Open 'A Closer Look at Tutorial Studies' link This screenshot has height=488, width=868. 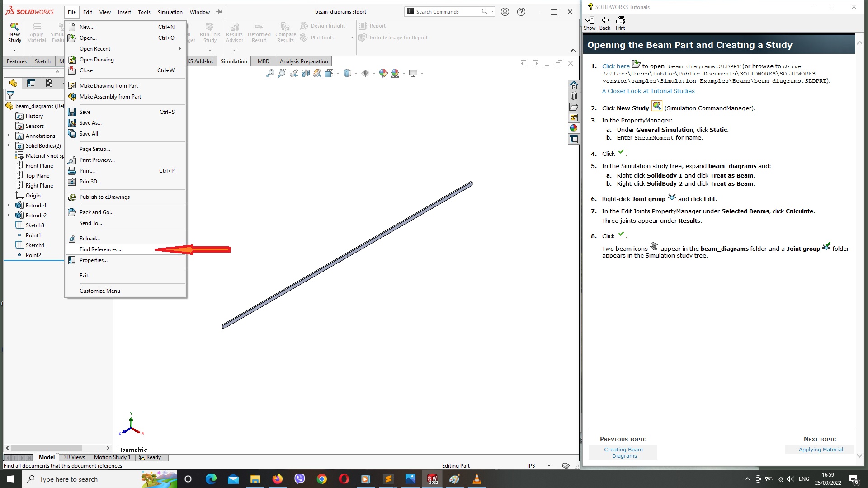648,91
